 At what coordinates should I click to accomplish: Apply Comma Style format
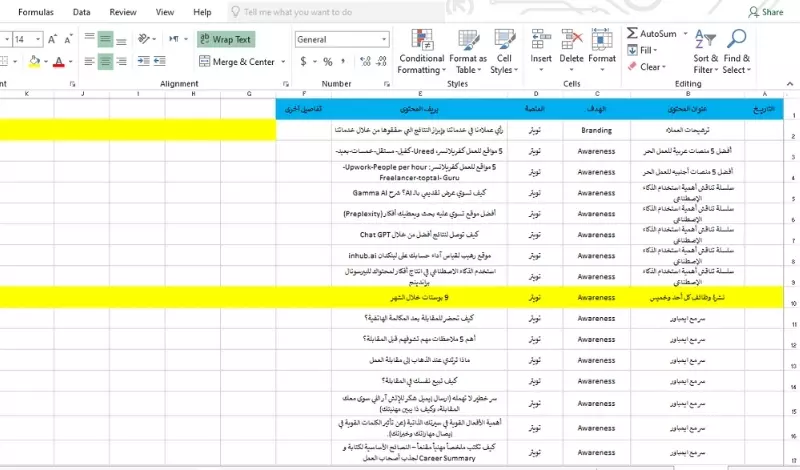tap(343, 62)
